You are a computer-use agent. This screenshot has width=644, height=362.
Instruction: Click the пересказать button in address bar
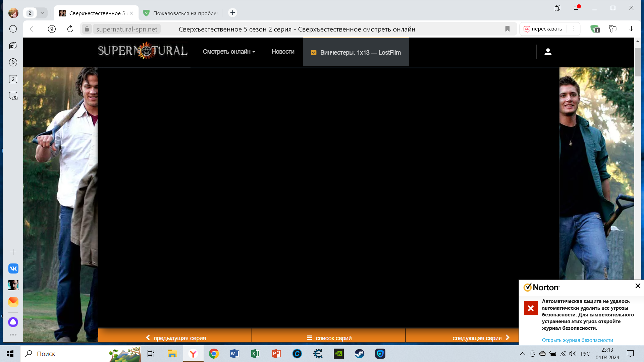tap(543, 29)
